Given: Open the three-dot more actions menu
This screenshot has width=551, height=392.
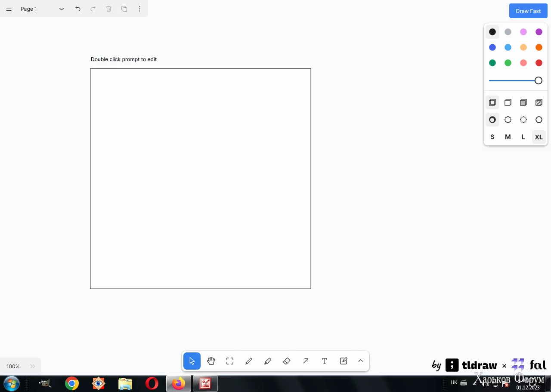Looking at the screenshot, I should (x=139, y=9).
